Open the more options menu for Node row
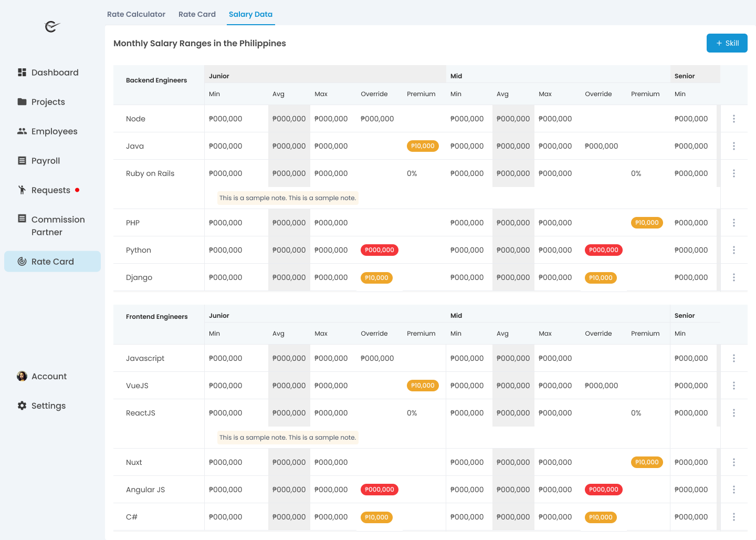This screenshot has width=756, height=540. (733, 119)
